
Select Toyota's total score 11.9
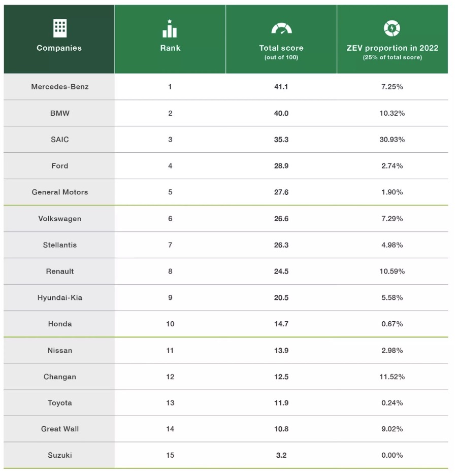[x=281, y=403]
